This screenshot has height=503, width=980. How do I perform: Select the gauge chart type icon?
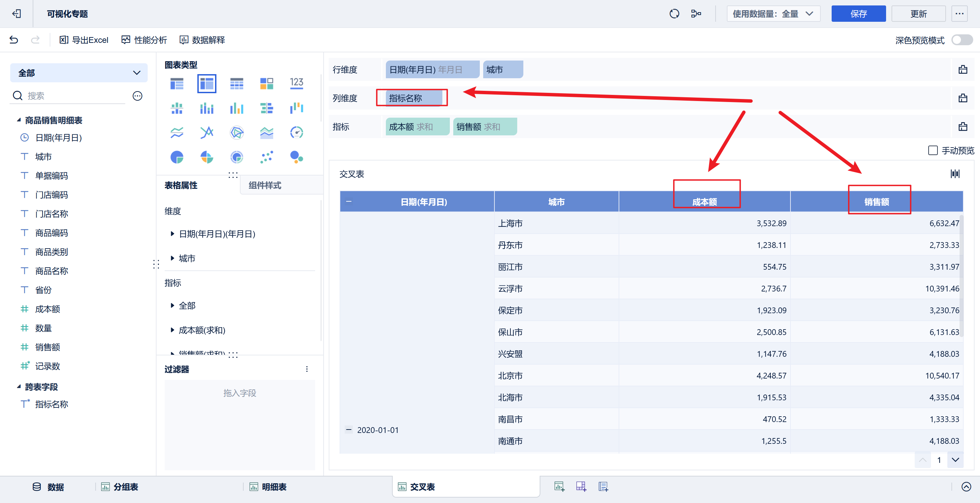(x=296, y=133)
